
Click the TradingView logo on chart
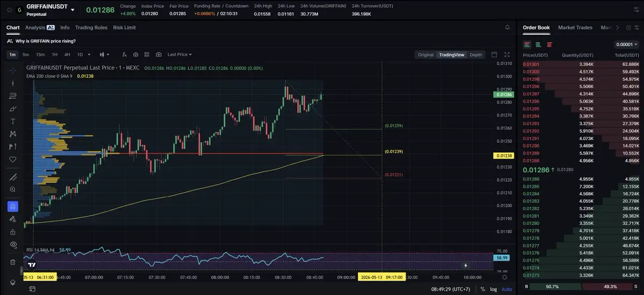coord(32,264)
